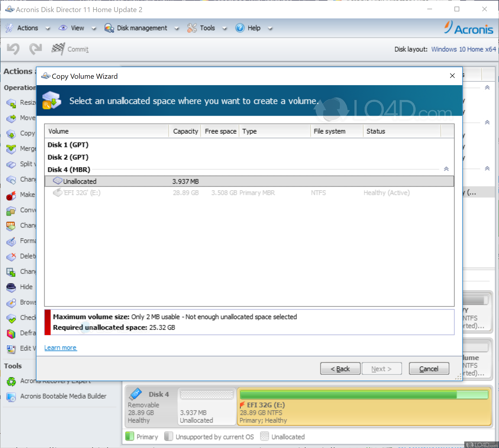Viewport: 499px width, 448px height.
Task: Click the Format volume icon in sidebar
Action: click(x=11, y=241)
